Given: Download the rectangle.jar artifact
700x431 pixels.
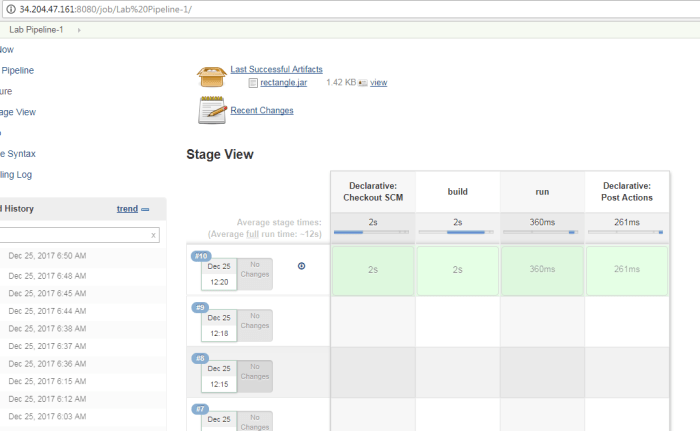Looking at the screenshot, I should click(283, 83).
